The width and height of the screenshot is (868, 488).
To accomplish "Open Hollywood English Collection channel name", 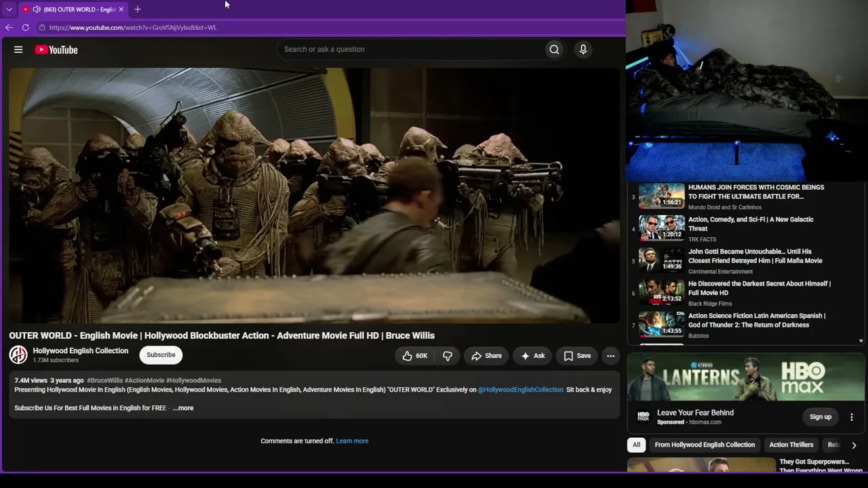I will pos(81,350).
